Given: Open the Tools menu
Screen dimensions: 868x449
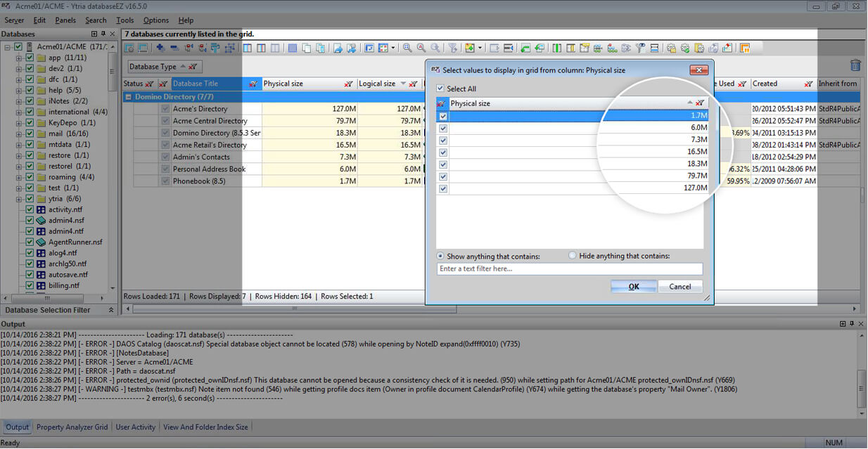Looking at the screenshot, I should 125,20.
